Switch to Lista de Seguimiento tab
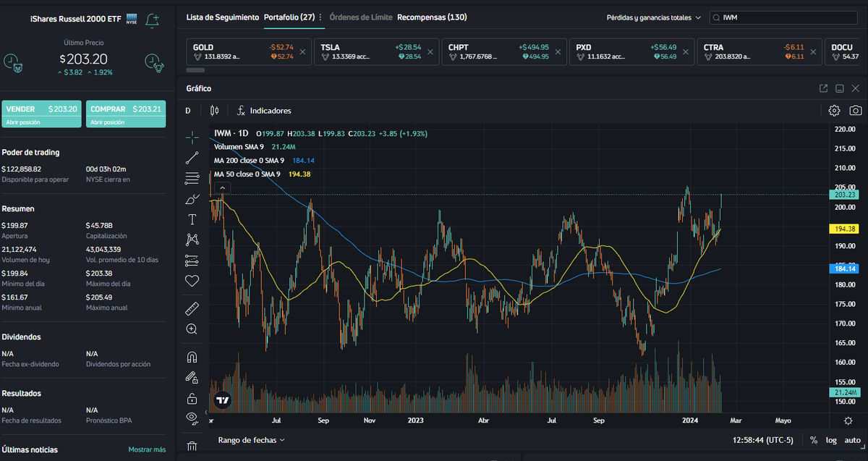Screen dimensions: 868x461 click(222, 17)
